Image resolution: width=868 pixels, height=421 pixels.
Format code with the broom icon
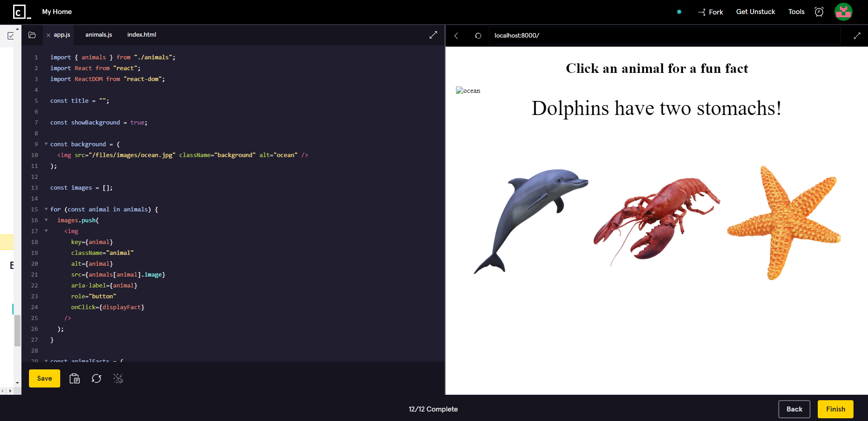click(x=118, y=378)
